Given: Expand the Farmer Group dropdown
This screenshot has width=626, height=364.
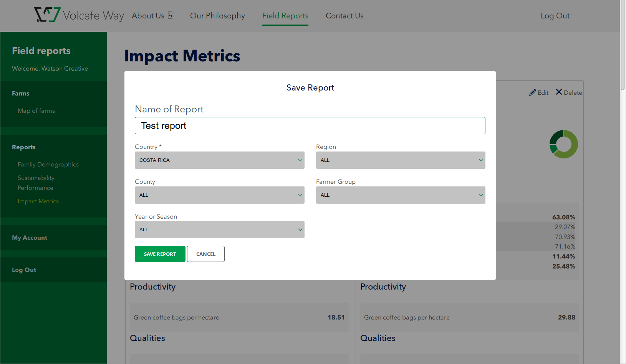Looking at the screenshot, I should pyautogui.click(x=400, y=195).
